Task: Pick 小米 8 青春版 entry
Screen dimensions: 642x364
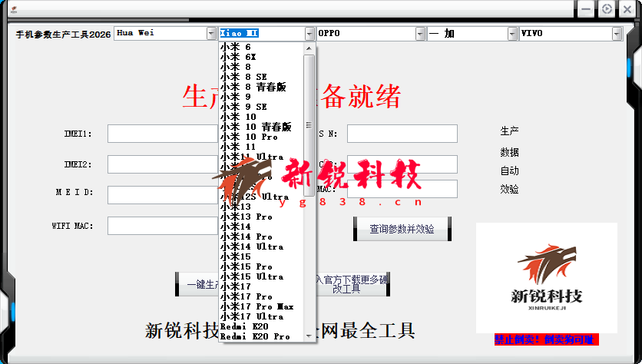Action: [261, 87]
